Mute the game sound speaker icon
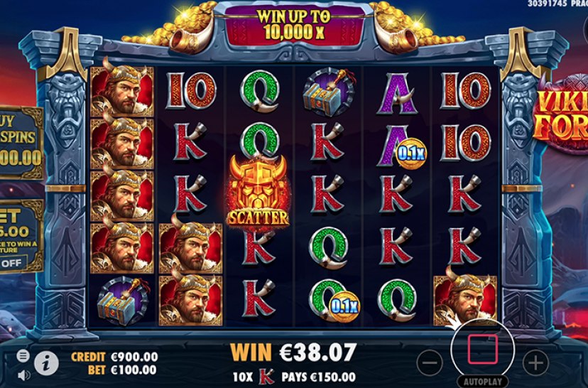Viewport: 588px width, 388px height. click(x=24, y=375)
